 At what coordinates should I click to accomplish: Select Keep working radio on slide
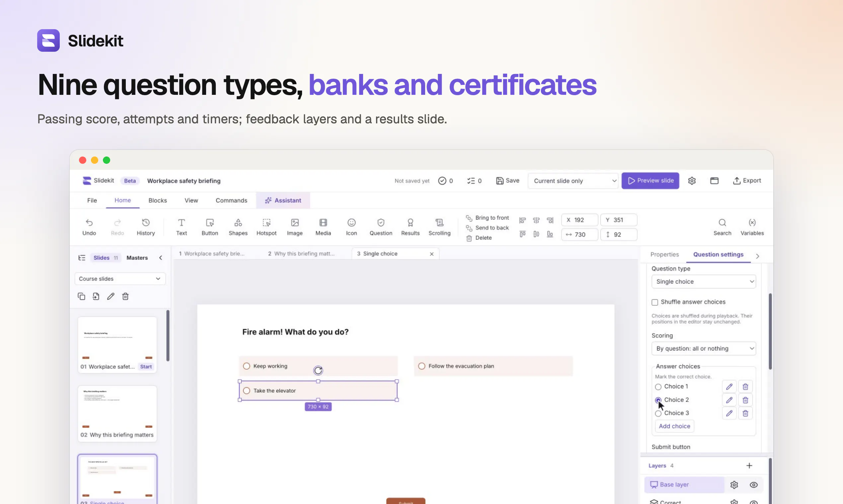(x=247, y=366)
